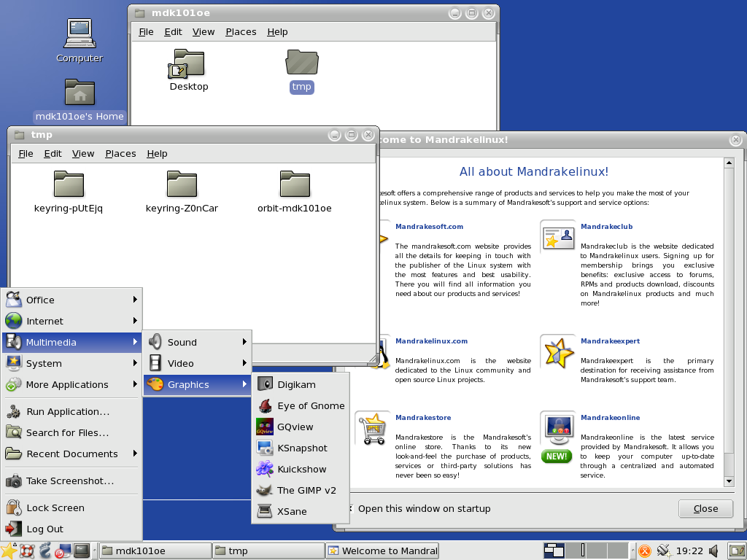Screen dimensions: 747x560
Task: Expand the More Applications submenu
Action: pos(72,384)
